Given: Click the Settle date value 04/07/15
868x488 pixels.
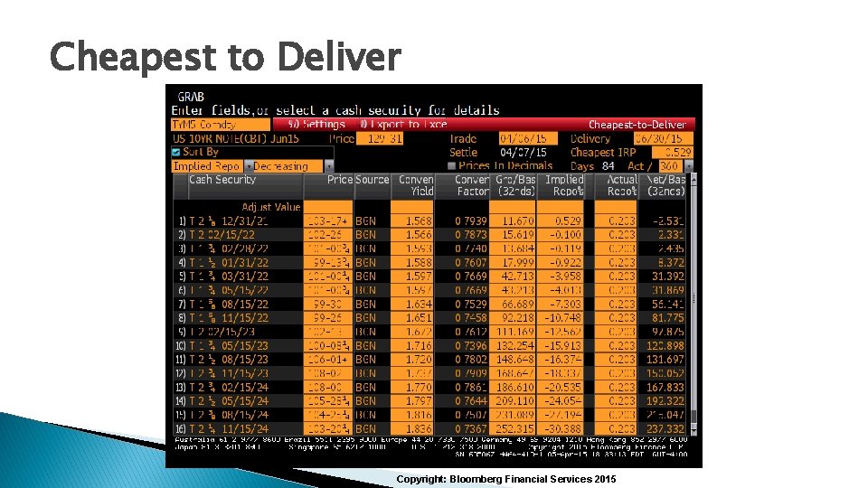Looking at the screenshot, I should point(524,152).
